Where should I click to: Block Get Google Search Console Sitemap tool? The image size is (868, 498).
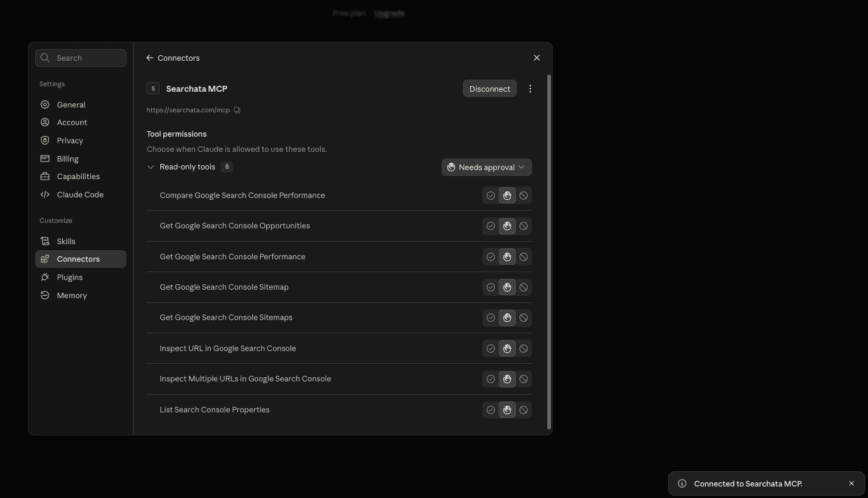524,287
